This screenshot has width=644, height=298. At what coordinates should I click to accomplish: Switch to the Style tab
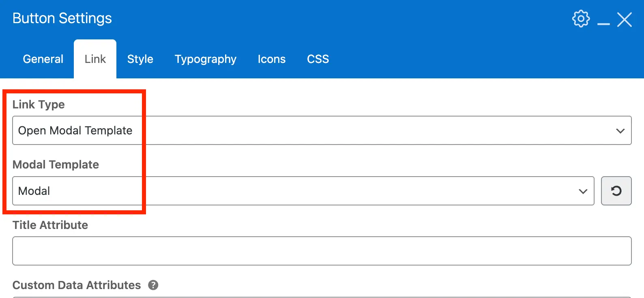click(140, 59)
